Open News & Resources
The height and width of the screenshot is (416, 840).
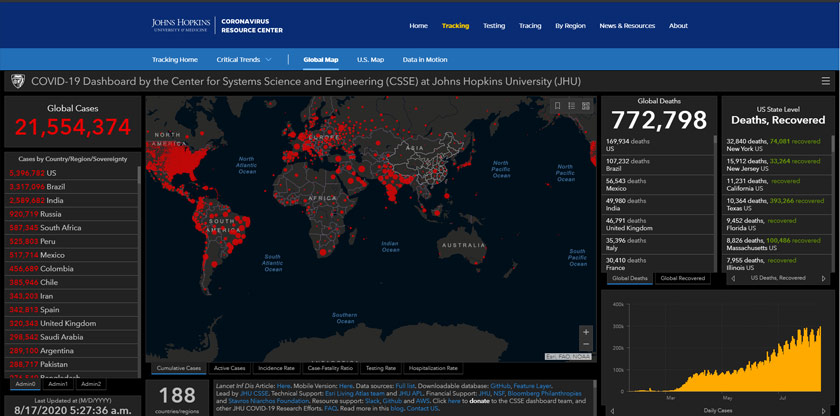click(x=627, y=26)
